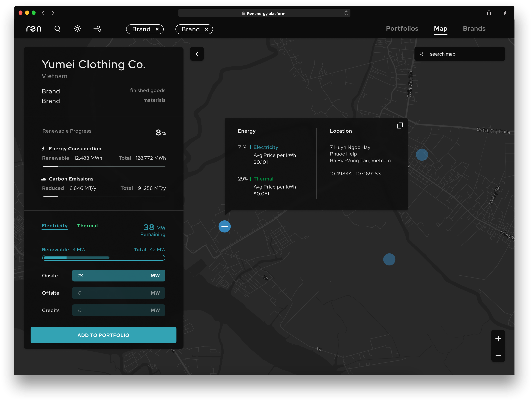The image size is (532, 401).
Task: Zoom in the map with plus button
Action: [x=498, y=339]
